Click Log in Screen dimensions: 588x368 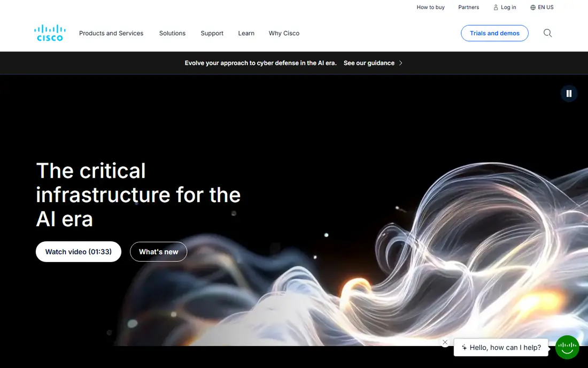[x=505, y=7]
